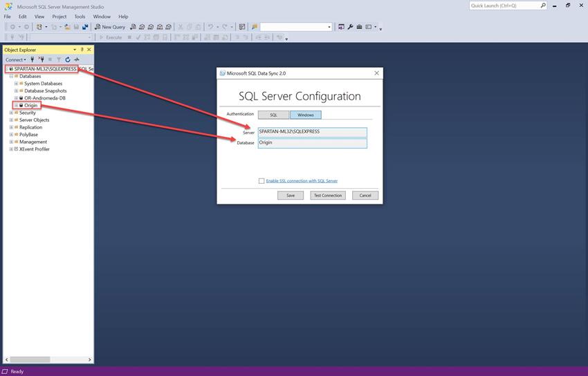Close the Microsoft SQL Data Sync dialog

point(376,73)
